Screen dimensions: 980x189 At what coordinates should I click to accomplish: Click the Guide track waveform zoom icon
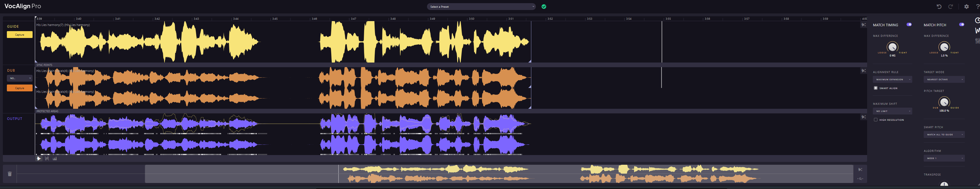click(863, 25)
